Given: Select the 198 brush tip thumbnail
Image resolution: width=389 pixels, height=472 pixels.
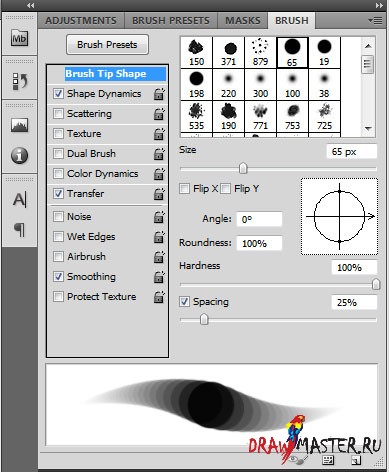Looking at the screenshot, I should coord(196,85).
